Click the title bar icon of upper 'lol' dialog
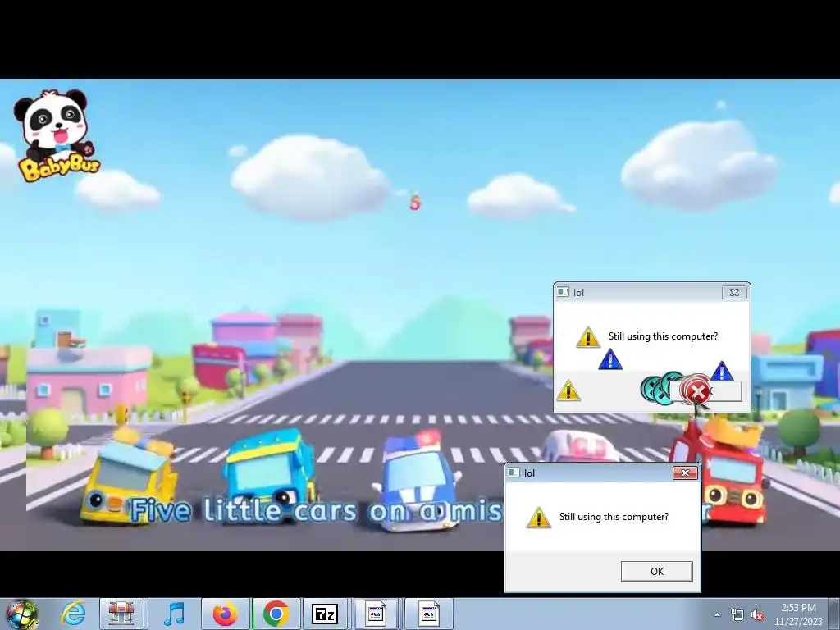Image resolution: width=840 pixels, height=630 pixels. pyautogui.click(x=563, y=292)
